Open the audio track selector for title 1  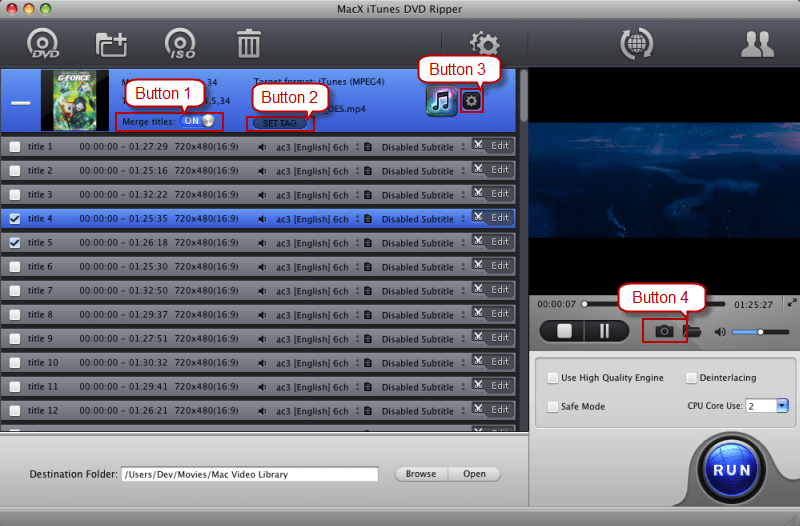point(316,147)
